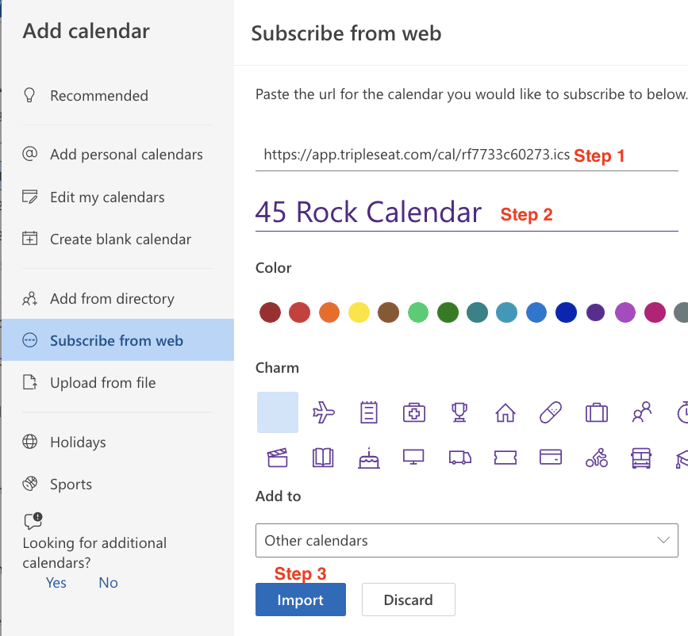Select the birthday cake charm
Viewport: 688px width, 636px height.
coord(368,458)
